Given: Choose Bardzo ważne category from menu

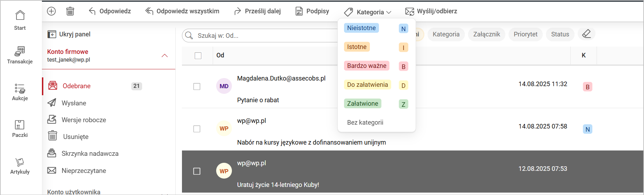Looking at the screenshot, I should coord(366,66).
